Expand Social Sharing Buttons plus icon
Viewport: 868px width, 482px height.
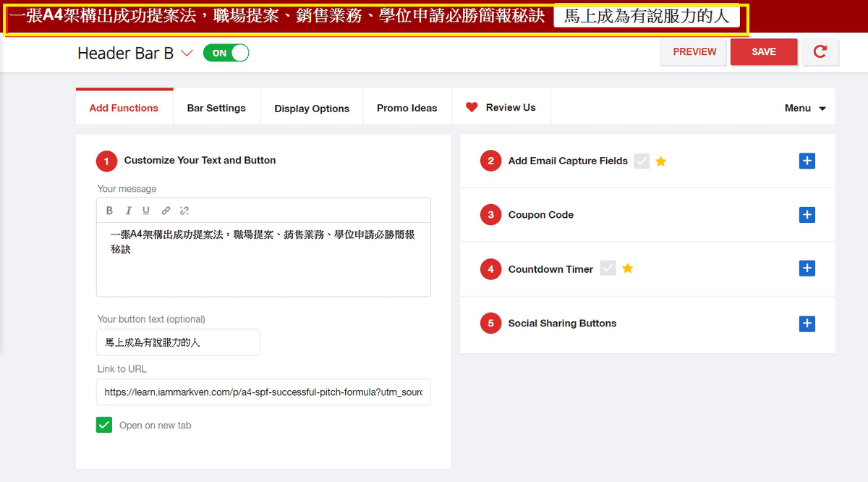[x=807, y=324]
